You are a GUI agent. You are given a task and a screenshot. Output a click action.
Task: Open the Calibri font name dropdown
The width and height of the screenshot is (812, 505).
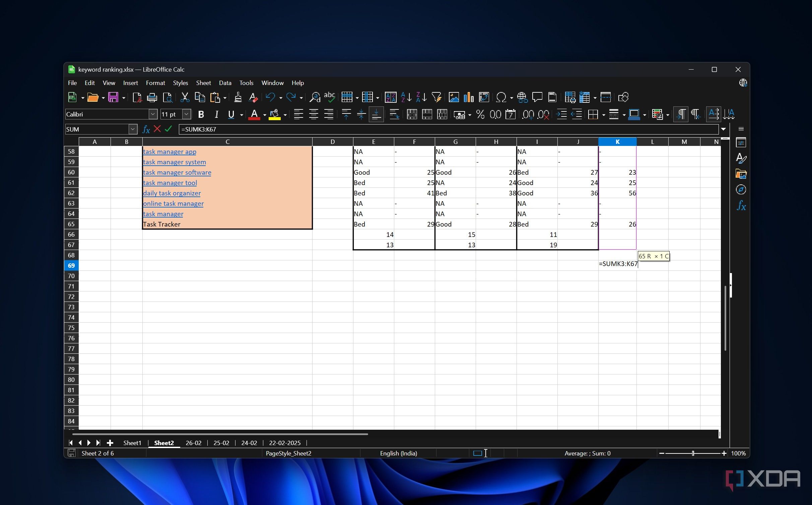coord(153,114)
